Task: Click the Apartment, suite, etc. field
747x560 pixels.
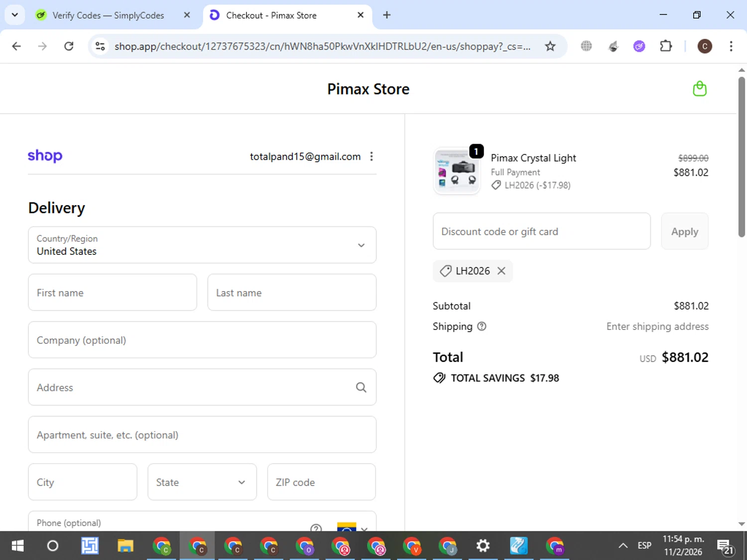Action: tap(202, 435)
